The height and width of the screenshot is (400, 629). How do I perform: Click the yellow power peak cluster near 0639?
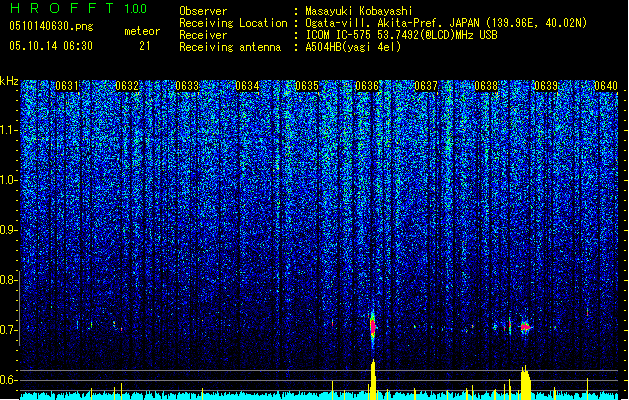pyautogui.click(x=526, y=383)
